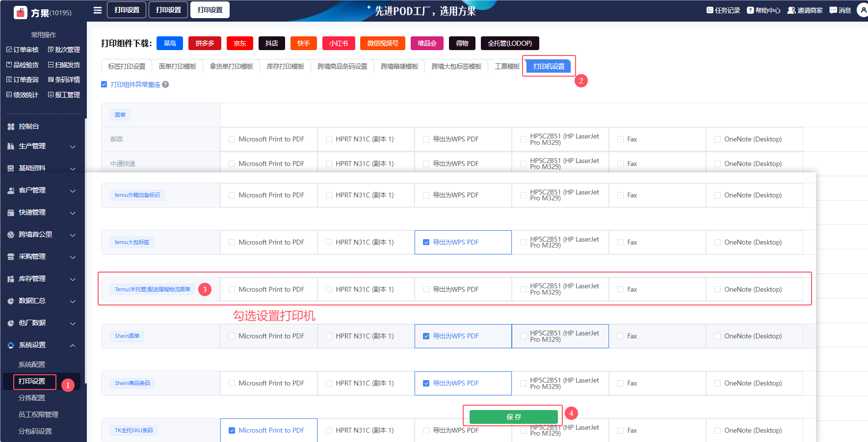Image resolution: width=868 pixels, height=442 pixels.
Task: Expand the 快递管理 menu chevron
Action: (73, 213)
